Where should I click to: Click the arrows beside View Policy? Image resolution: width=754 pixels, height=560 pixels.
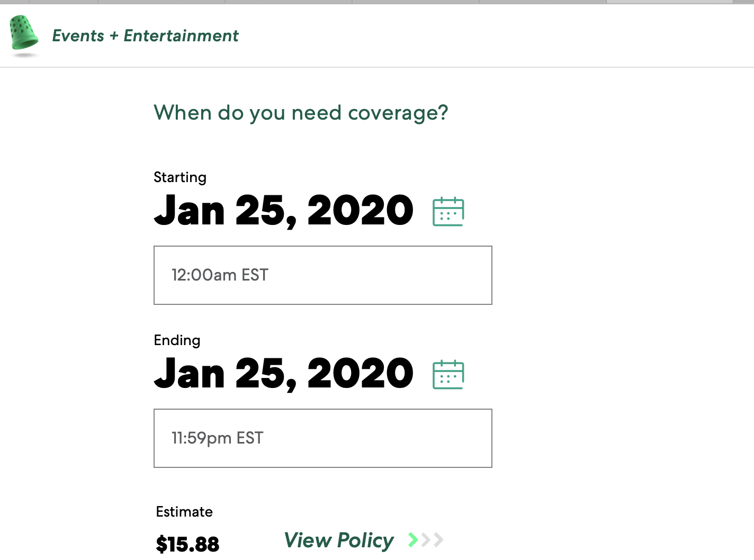426,540
